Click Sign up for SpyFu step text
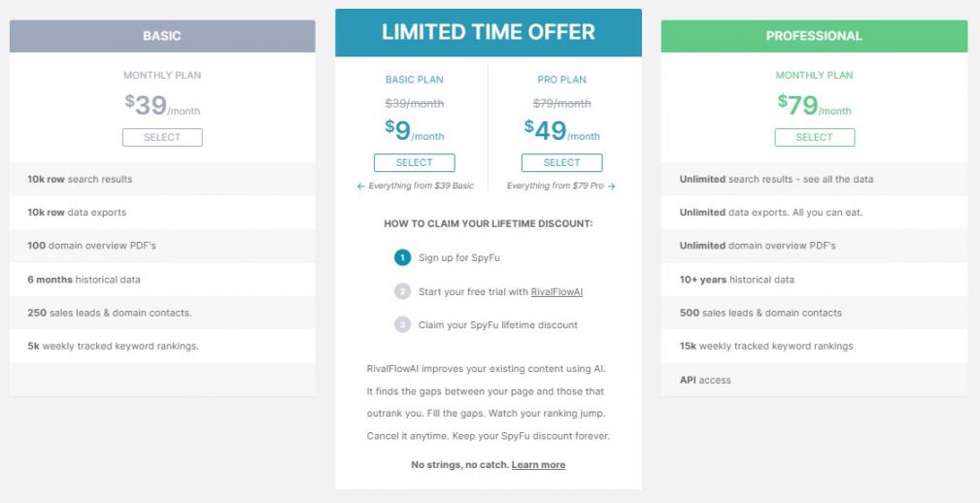 coord(458,258)
